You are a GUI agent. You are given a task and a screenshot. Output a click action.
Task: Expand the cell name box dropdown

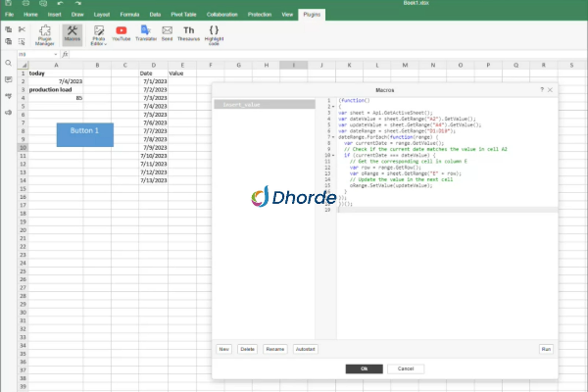55,54
